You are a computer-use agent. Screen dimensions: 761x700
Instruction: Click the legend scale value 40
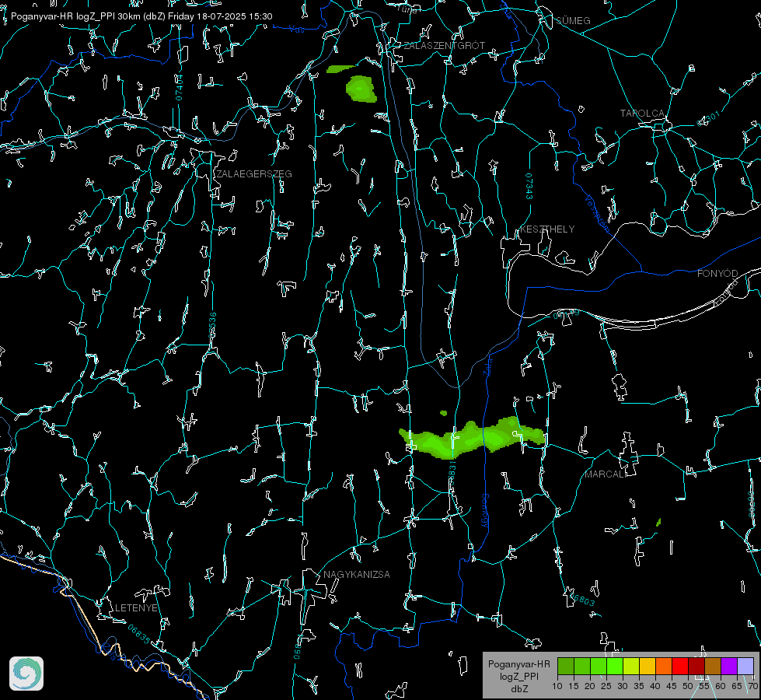[x=655, y=687]
